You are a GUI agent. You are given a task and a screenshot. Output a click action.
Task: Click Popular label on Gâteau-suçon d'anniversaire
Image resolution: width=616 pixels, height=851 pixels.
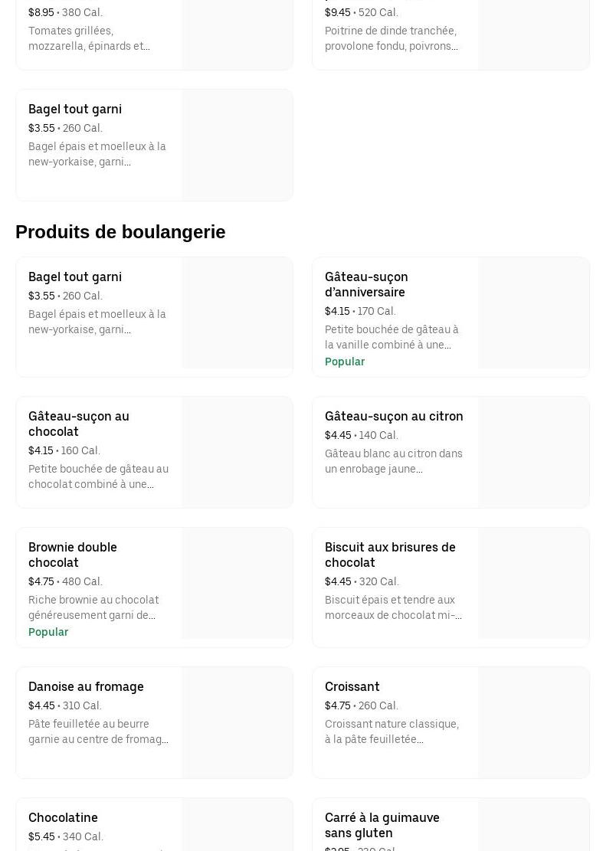click(345, 362)
